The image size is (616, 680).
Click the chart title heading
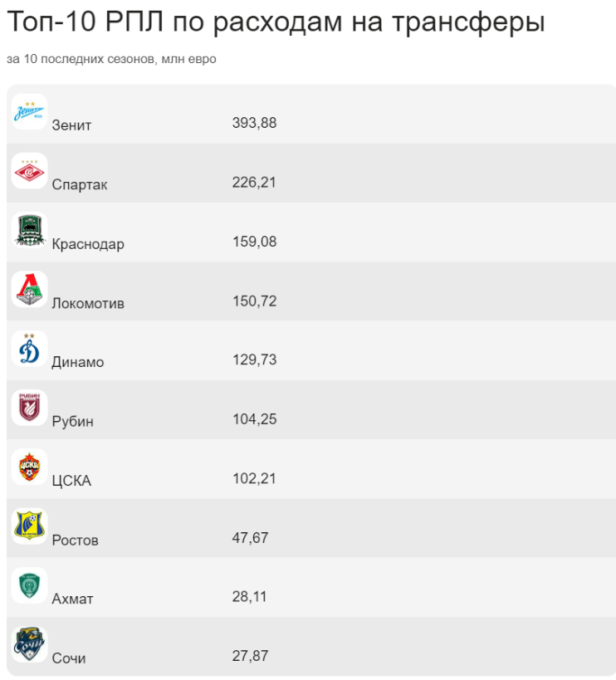[276, 21]
